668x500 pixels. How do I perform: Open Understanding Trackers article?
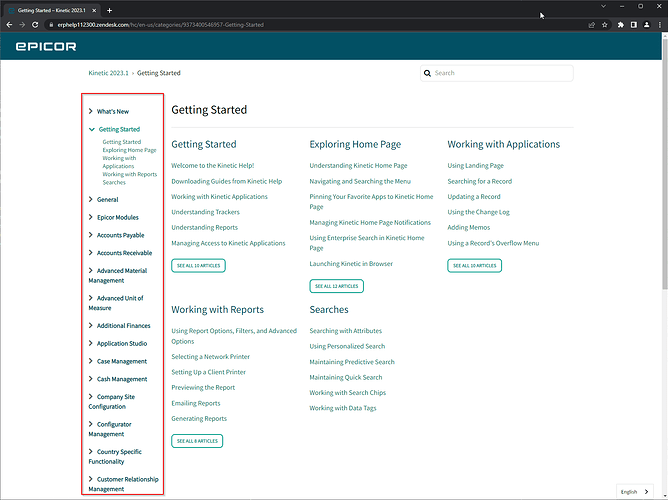(x=205, y=212)
